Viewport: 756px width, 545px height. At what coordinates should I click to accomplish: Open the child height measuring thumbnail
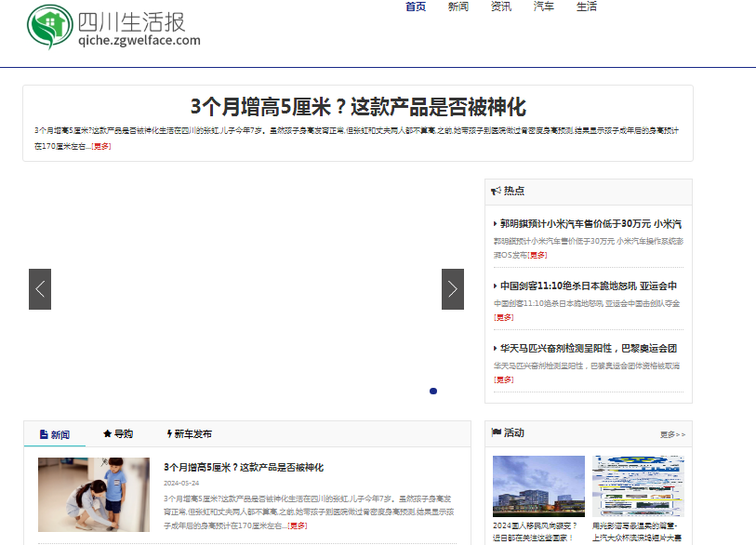tap(94, 495)
